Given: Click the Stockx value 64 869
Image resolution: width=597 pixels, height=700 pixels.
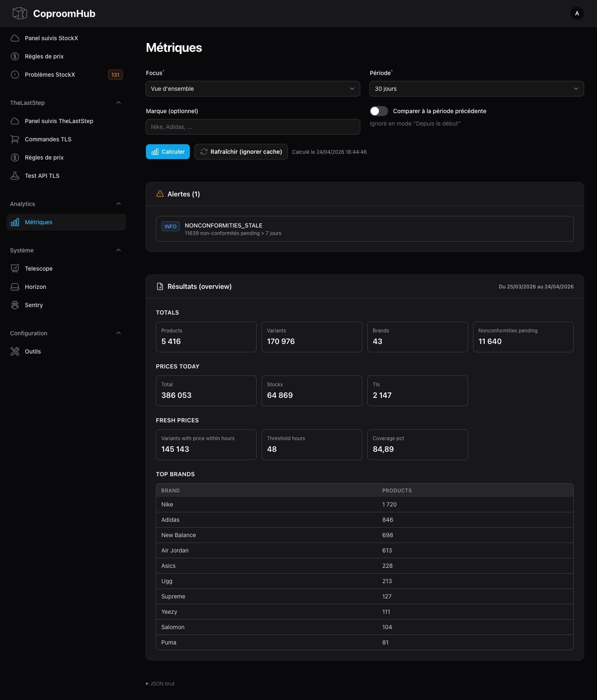Looking at the screenshot, I should (x=280, y=395).
